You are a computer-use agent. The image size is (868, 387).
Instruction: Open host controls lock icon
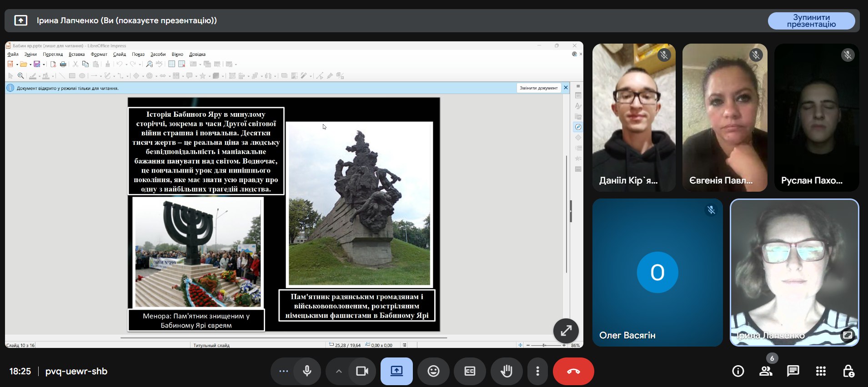[848, 371]
